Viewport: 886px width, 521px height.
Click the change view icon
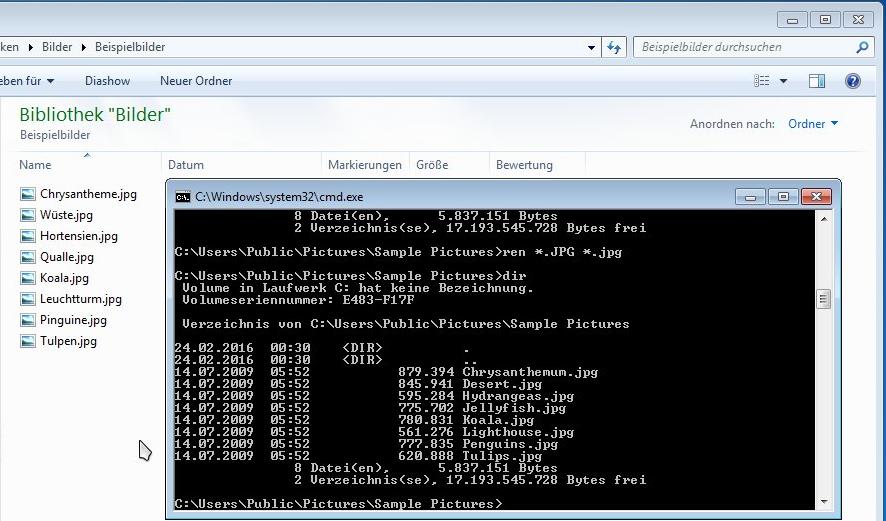click(x=763, y=81)
